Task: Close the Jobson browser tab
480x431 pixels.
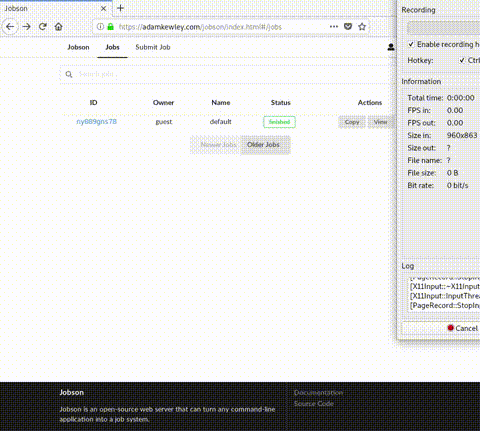Action: pyautogui.click(x=103, y=9)
